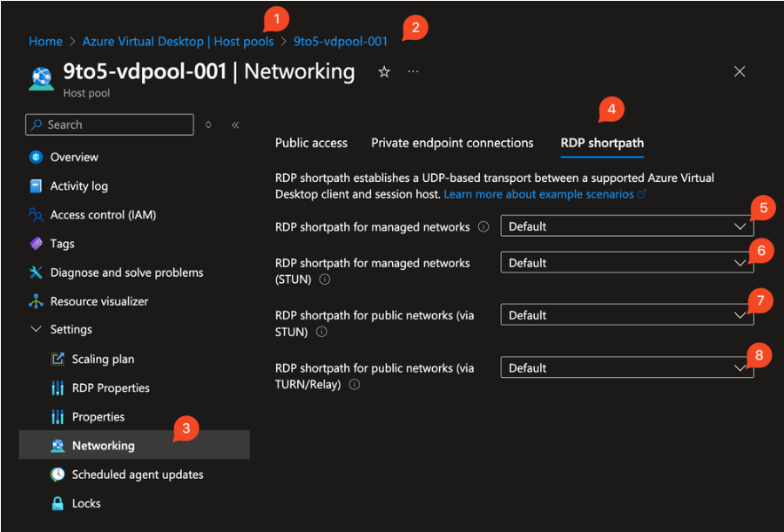Go to Home breadcrumb link
Viewport: 784px width, 532px height.
45,41
